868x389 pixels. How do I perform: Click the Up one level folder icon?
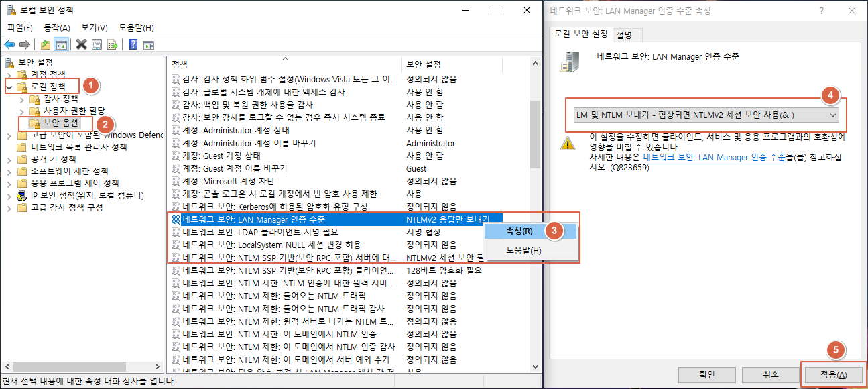point(45,44)
